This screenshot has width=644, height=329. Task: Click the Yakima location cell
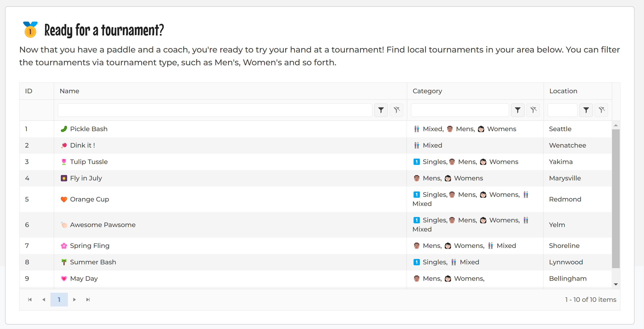(x=578, y=162)
